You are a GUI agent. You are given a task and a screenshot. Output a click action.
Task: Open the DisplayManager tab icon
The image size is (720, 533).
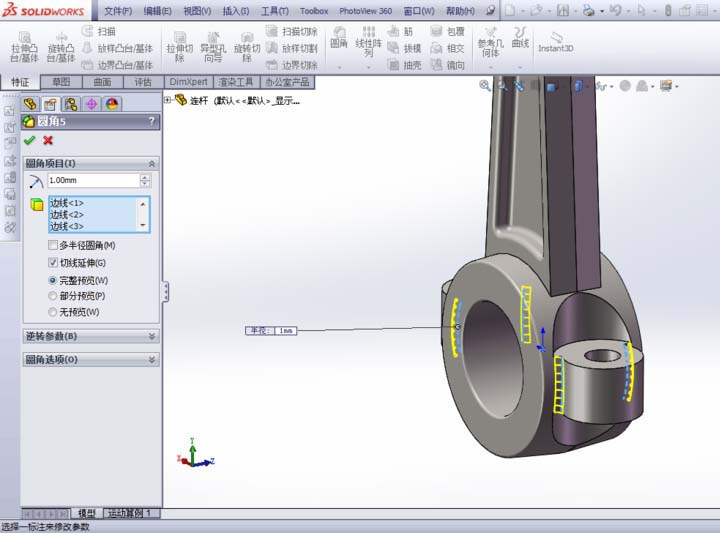[x=112, y=104]
